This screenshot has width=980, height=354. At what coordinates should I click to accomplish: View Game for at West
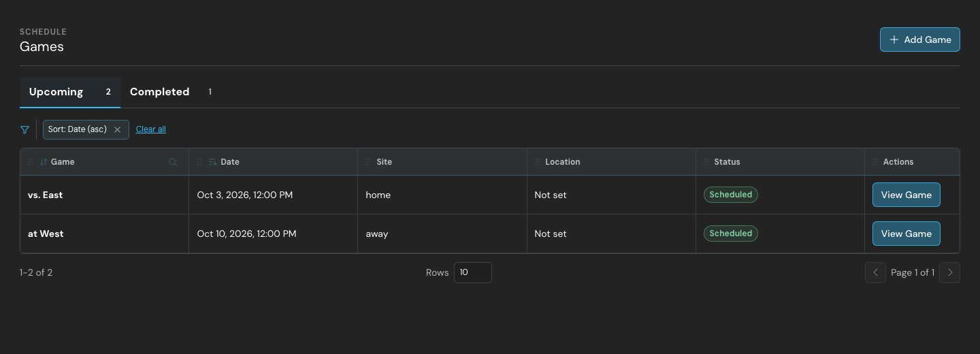[906, 234]
